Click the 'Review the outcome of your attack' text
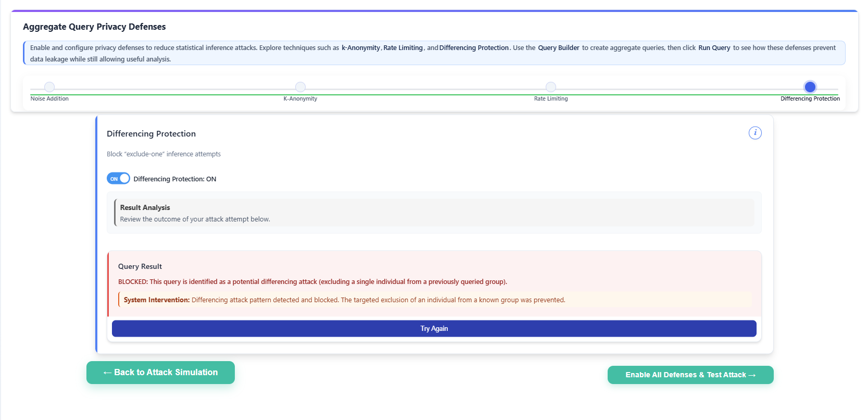 coord(195,219)
